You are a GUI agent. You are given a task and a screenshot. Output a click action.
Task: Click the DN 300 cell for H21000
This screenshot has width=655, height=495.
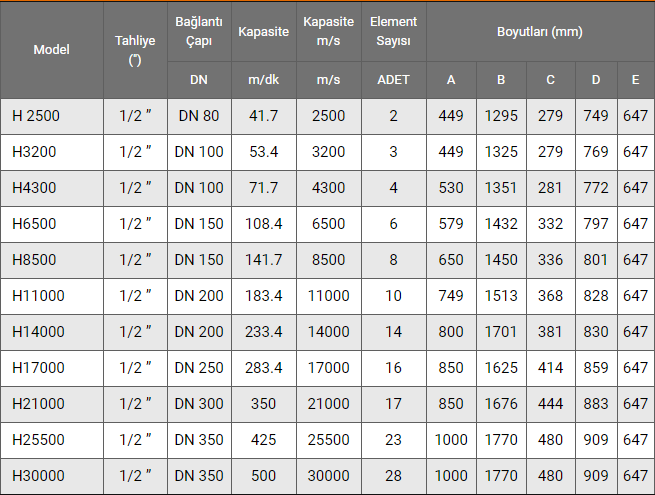[x=199, y=404]
